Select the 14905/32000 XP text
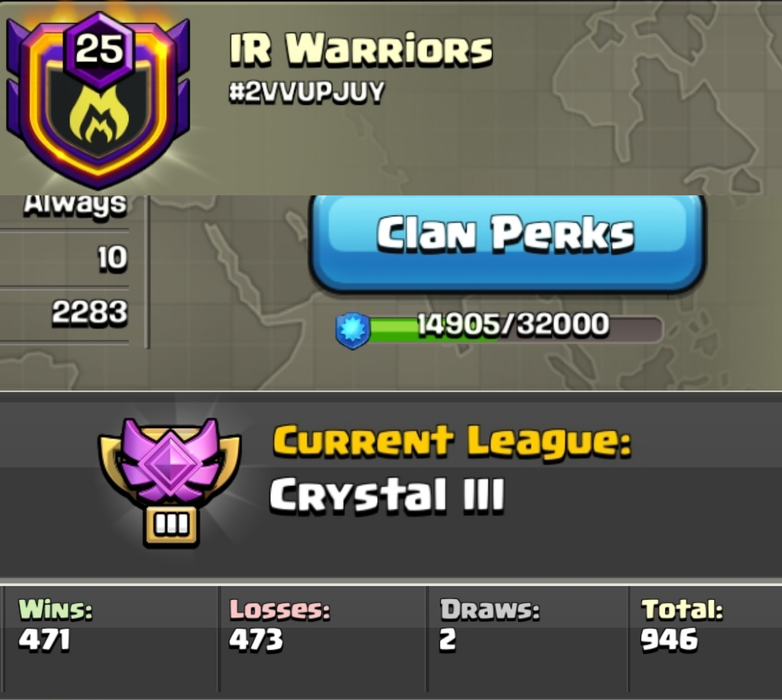Screen dimensions: 782x700 (x=514, y=323)
